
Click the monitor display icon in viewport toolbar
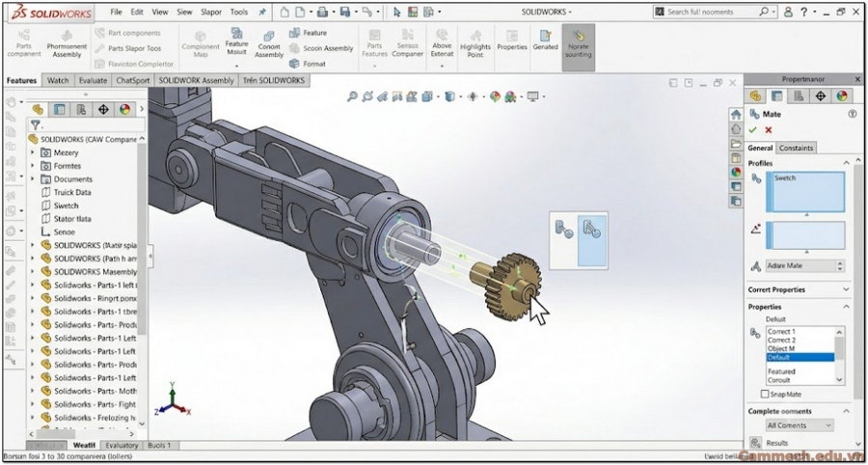pyautogui.click(x=533, y=96)
